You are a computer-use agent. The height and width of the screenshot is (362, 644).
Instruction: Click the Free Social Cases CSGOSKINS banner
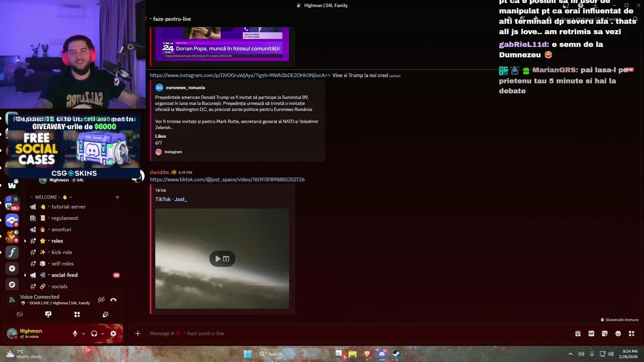[x=74, y=146]
